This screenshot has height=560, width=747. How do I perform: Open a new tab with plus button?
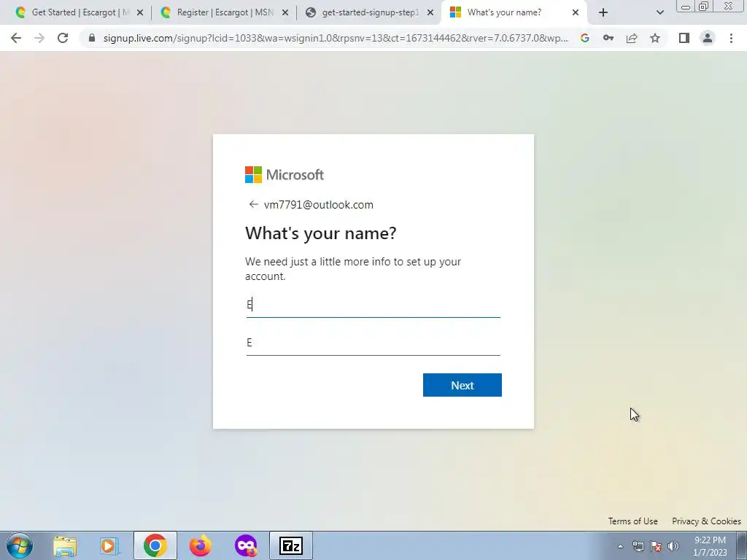603,12
